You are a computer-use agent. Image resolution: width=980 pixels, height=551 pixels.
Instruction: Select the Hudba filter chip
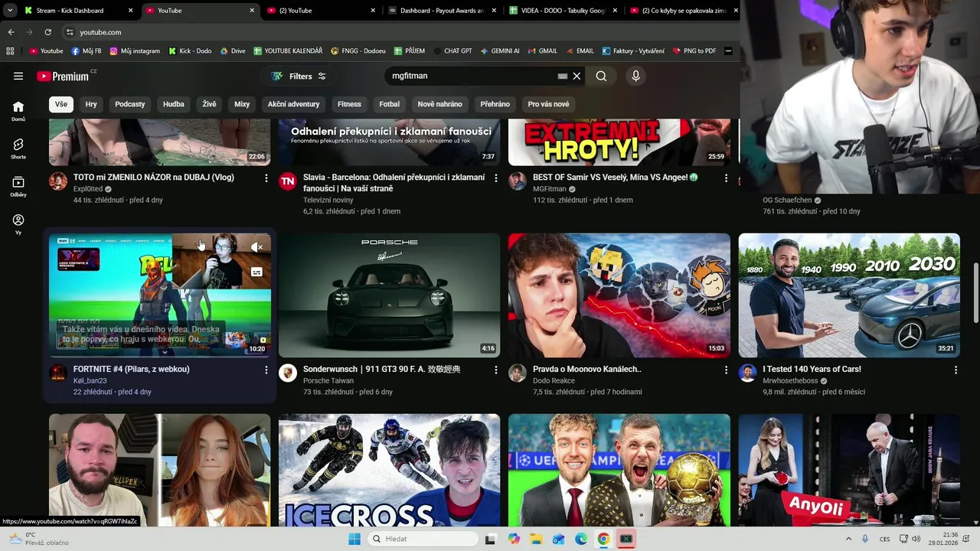174,104
